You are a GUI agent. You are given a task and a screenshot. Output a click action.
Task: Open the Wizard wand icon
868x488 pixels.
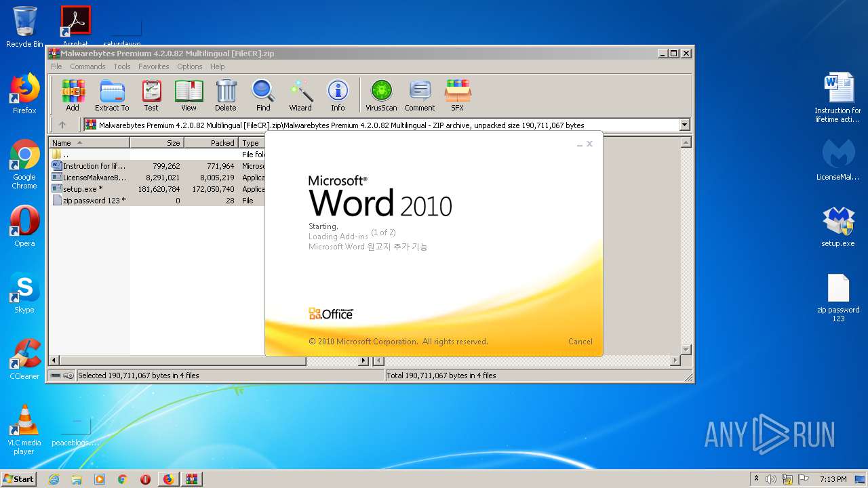[300, 95]
